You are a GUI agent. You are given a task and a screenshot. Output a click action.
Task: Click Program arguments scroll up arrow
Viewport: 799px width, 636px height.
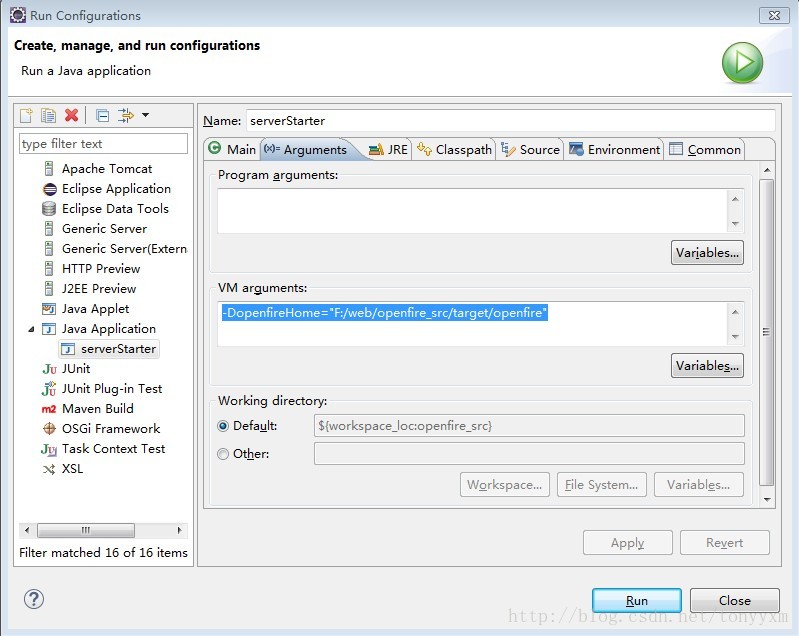point(735,199)
